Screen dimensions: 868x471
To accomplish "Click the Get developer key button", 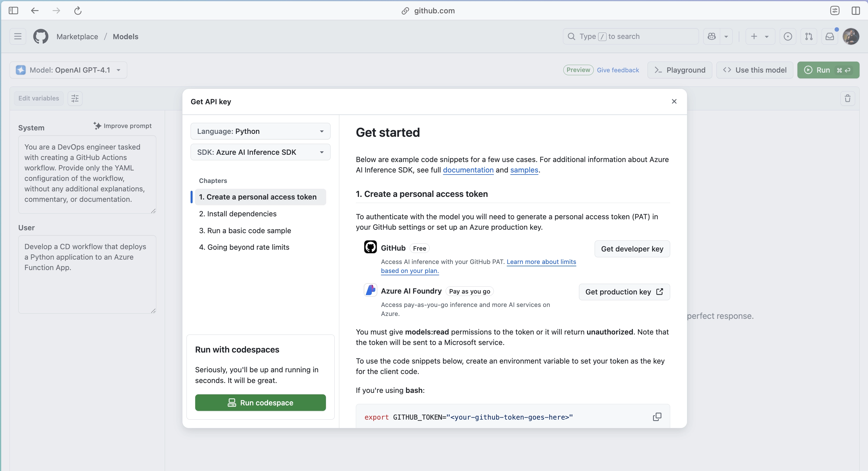I will (632, 249).
